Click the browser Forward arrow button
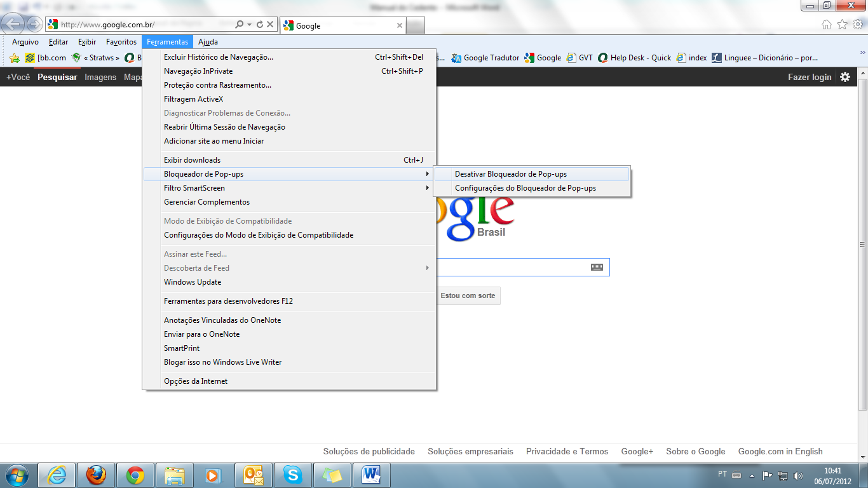Viewport: 868px width, 488px height. click(34, 25)
